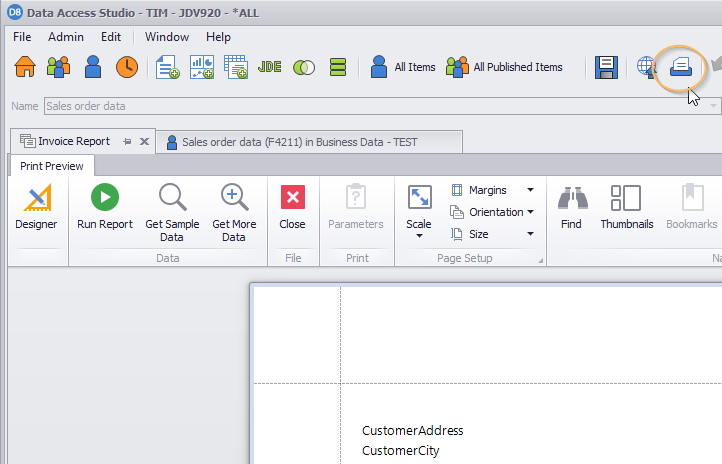This screenshot has width=722, height=464.
Task: Open the Admin menu
Action: coord(66,37)
